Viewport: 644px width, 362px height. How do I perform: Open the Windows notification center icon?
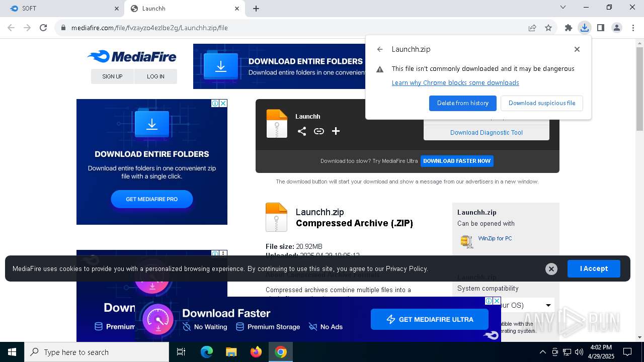pyautogui.click(x=627, y=352)
